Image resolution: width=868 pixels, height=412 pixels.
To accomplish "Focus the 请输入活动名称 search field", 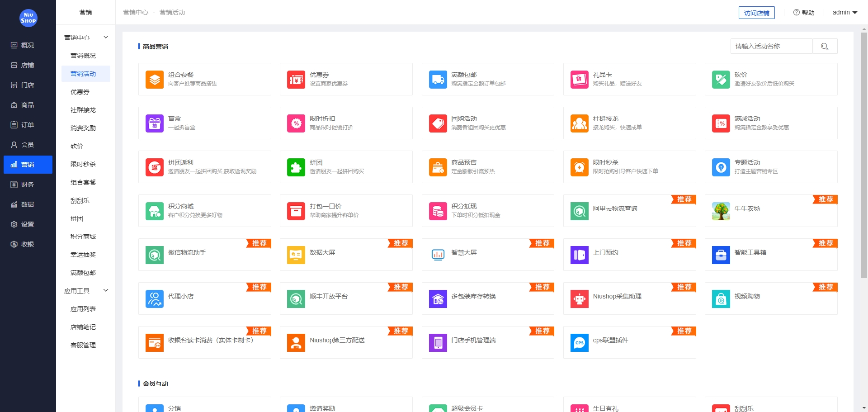I will [771, 46].
